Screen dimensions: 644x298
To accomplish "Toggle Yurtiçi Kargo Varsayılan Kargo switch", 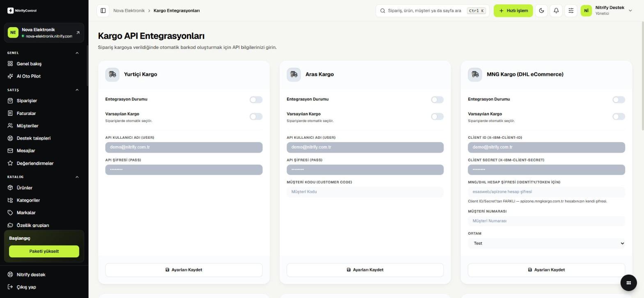I will tap(256, 117).
